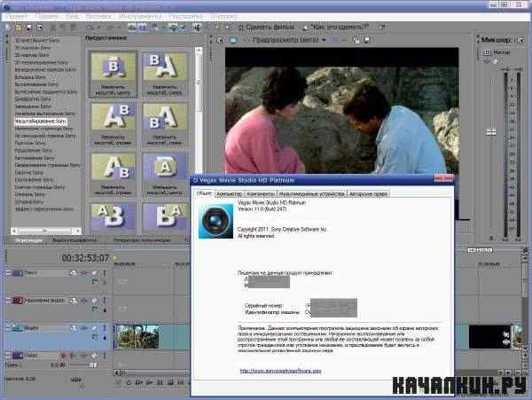Screen dimensions: 532x400
Task: Click the Save project toolbar icon
Action: (29, 27)
